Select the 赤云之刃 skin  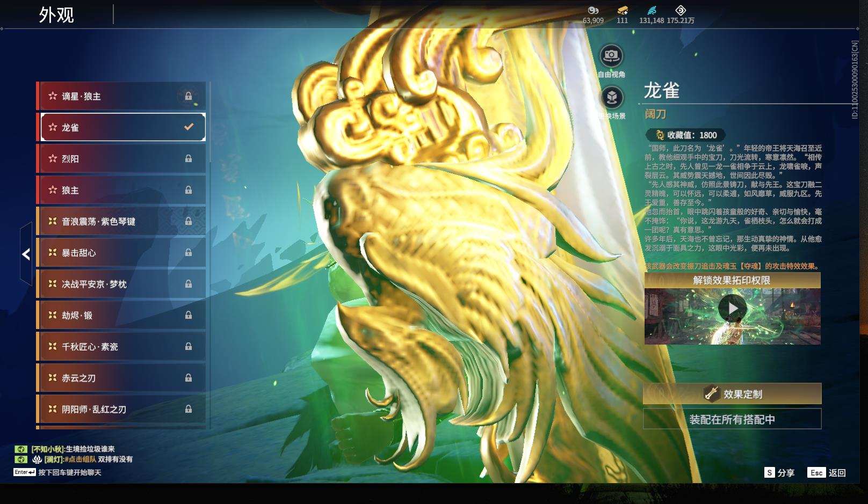[121, 378]
